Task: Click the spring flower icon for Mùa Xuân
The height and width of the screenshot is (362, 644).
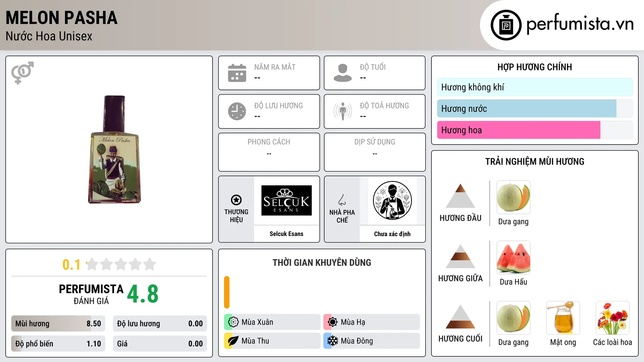Action: (x=233, y=322)
